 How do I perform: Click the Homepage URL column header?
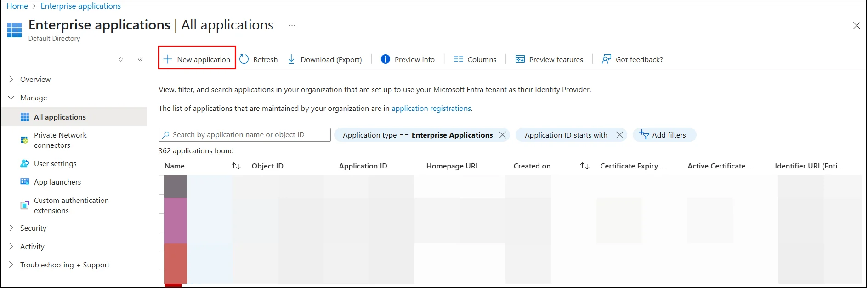453,166
